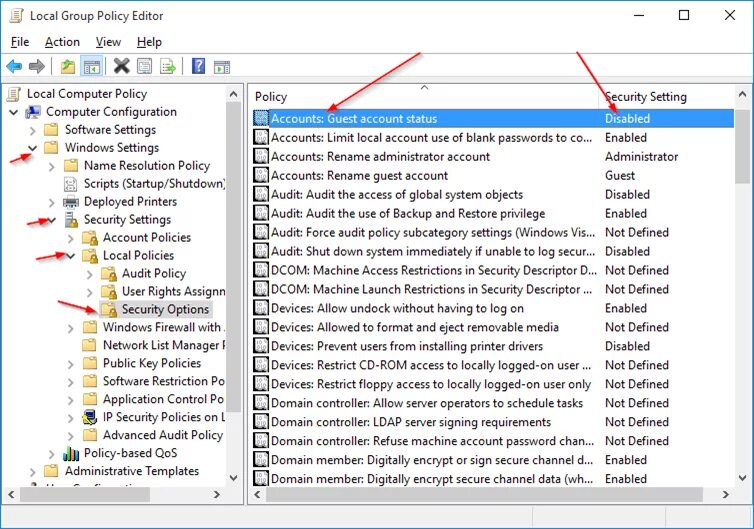This screenshot has width=754, height=529.
Task: Click the policy list horizontal scroll right arrow
Action: click(x=726, y=494)
